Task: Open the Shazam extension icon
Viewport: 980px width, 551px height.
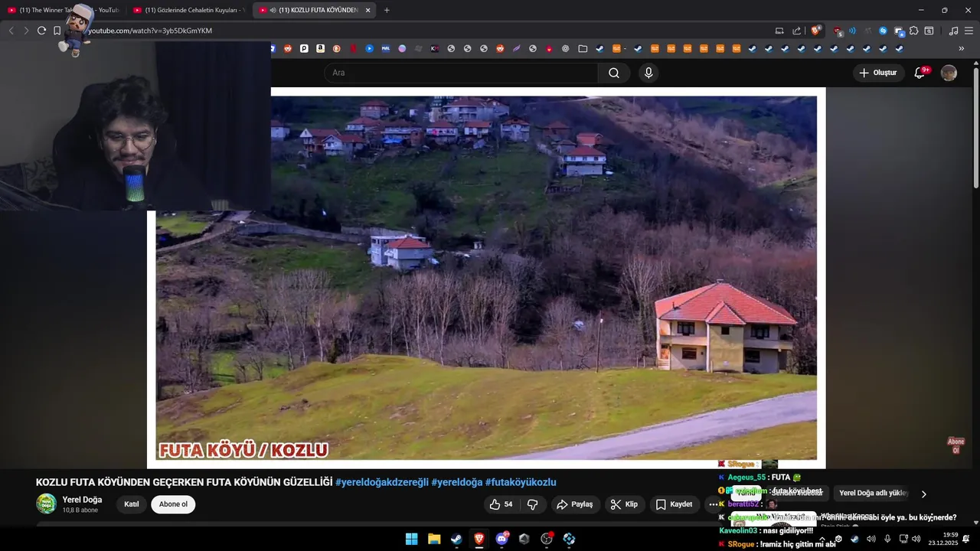Action: tap(883, 31)
